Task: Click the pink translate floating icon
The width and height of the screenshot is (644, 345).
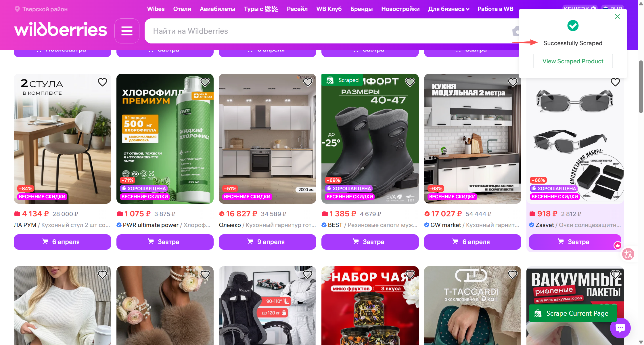Action: click(628, 254)
